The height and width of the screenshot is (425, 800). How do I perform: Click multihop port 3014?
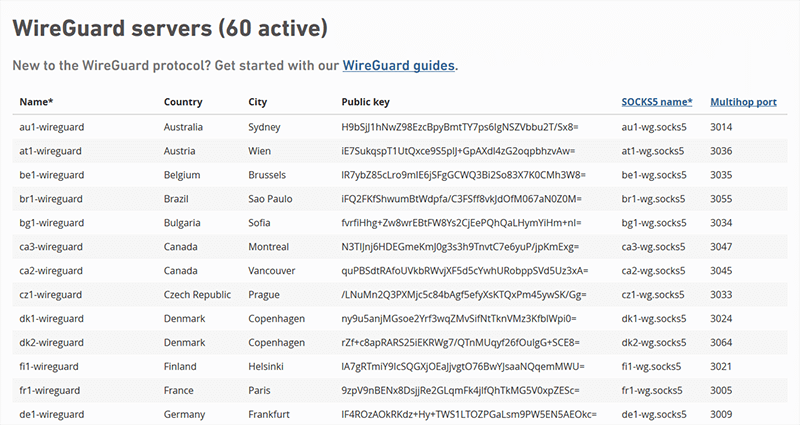click(721, 128)
